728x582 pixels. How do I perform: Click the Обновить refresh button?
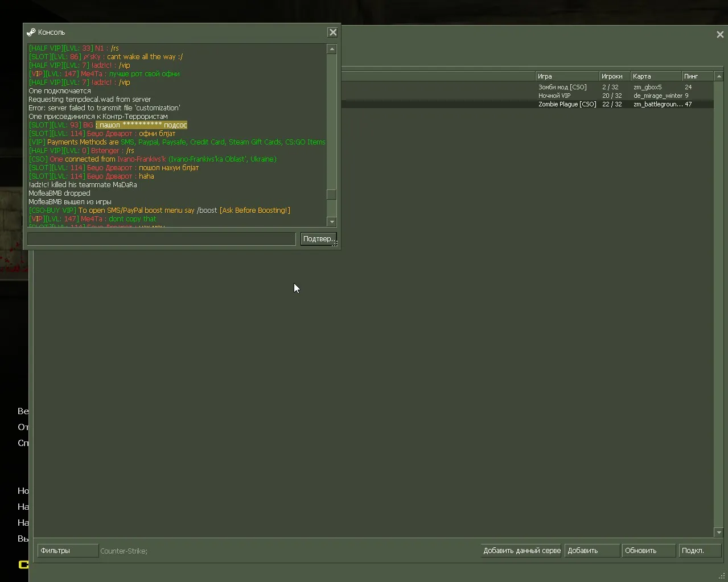point(648,551)
